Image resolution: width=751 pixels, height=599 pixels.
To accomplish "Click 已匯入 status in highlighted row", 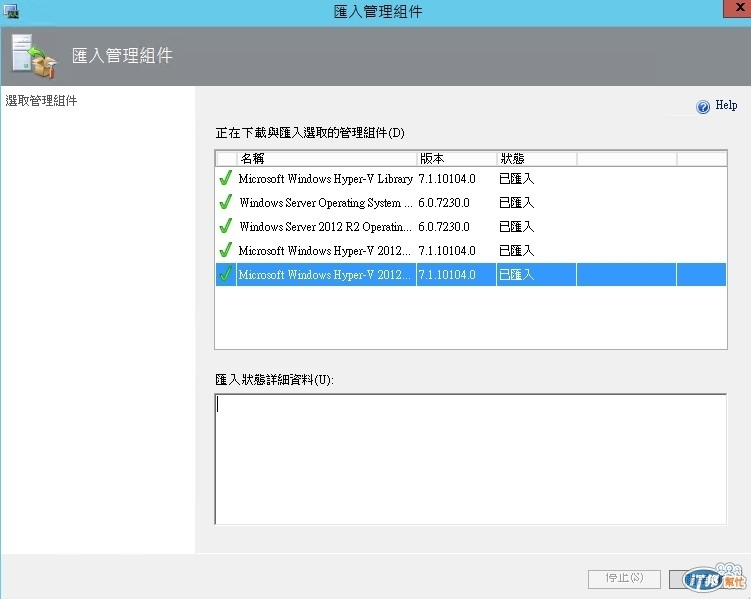I will click(x=516, y=274).
